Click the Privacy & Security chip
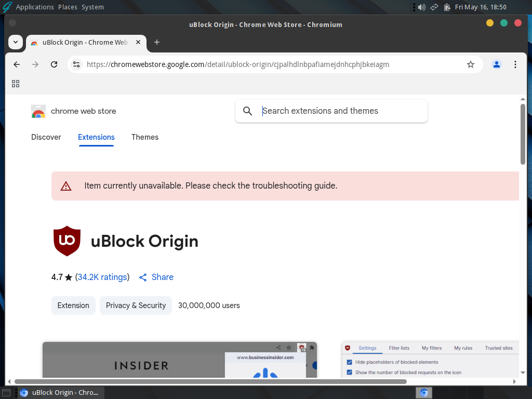 [x=136, y=305]
